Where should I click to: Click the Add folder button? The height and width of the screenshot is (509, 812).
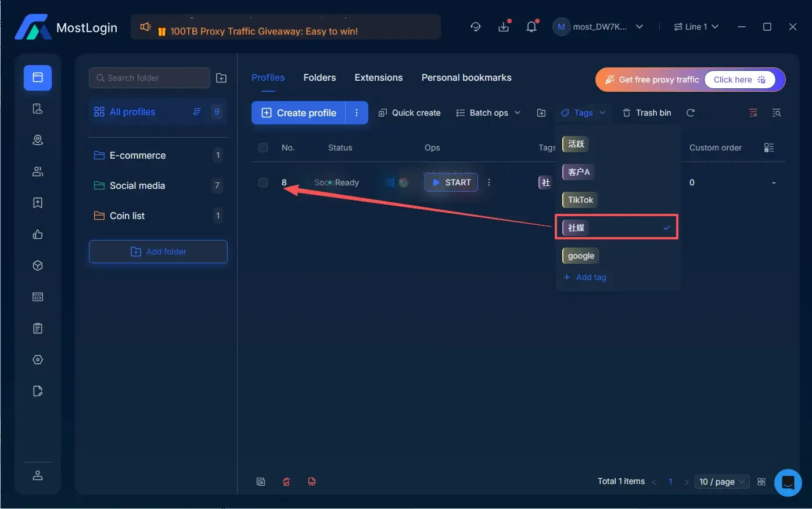tap(158, 252)
